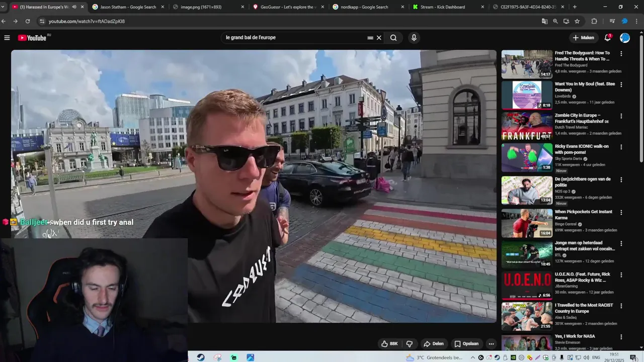The image size is (644, 362).
Task: Submit search with the magnifying glass button
Action: (x=393, y=38)
